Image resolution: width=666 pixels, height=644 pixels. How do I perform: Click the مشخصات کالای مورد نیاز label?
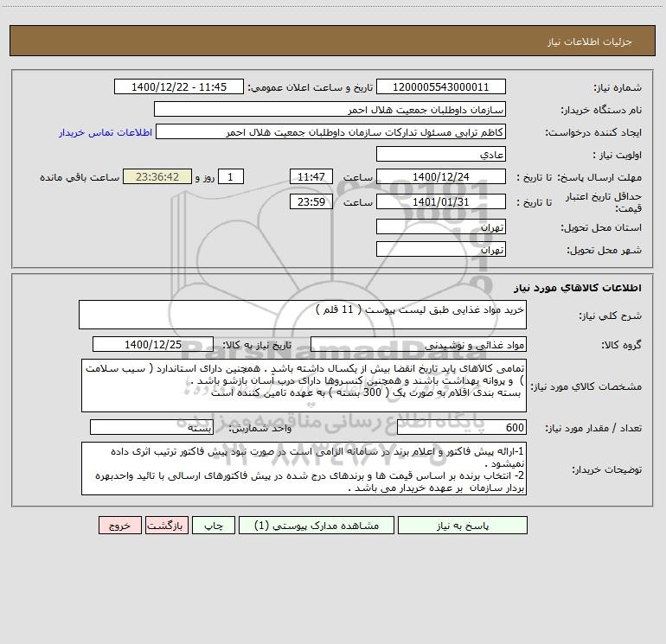pos(586,386)
